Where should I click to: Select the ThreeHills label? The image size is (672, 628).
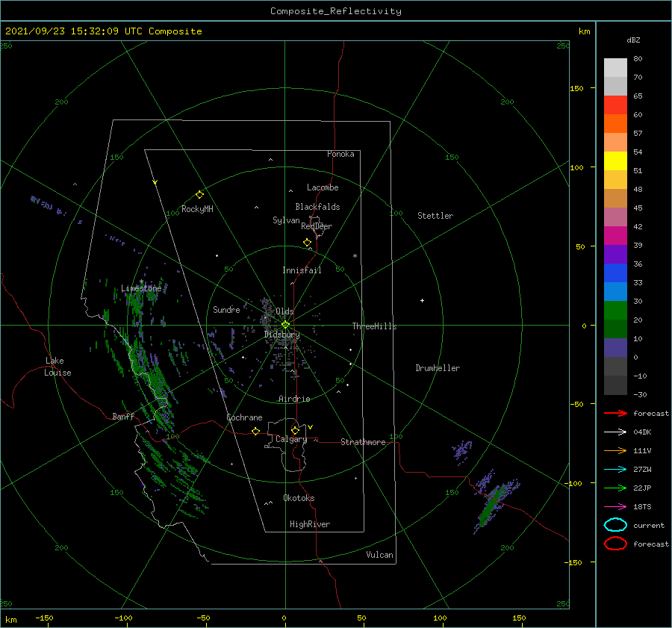(375, 326)
